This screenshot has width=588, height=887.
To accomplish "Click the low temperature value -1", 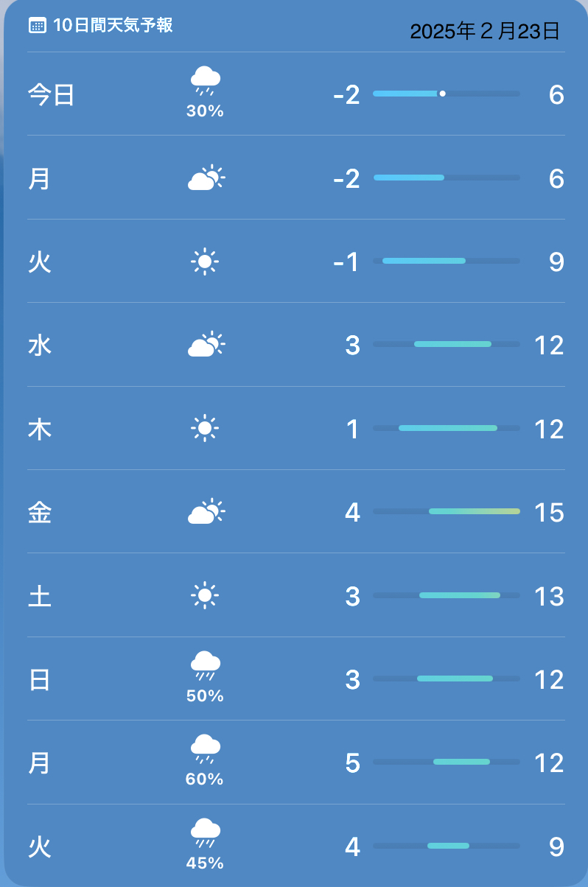I will click(346, 262).
